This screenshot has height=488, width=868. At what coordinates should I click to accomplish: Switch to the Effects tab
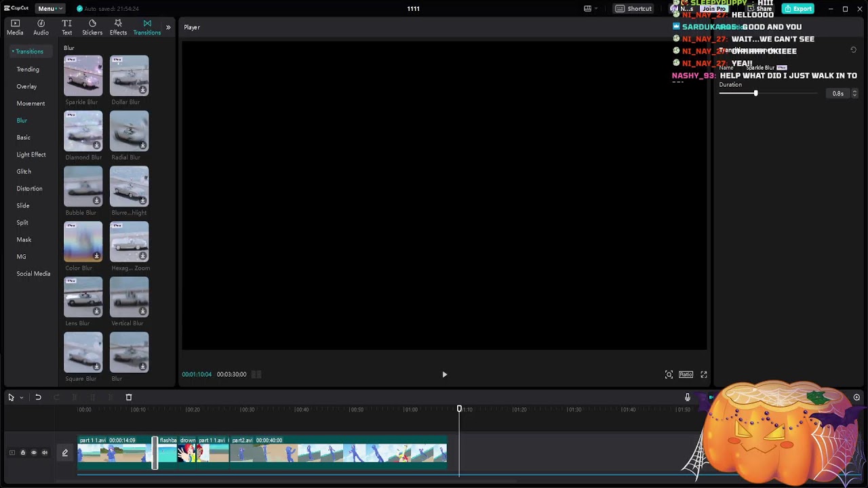click(118, 27)
